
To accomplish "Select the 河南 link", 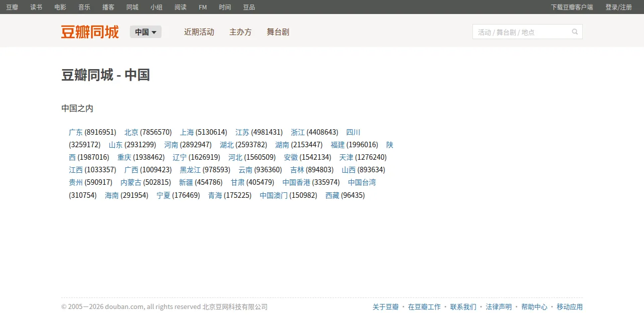I will tap(171, 145).
